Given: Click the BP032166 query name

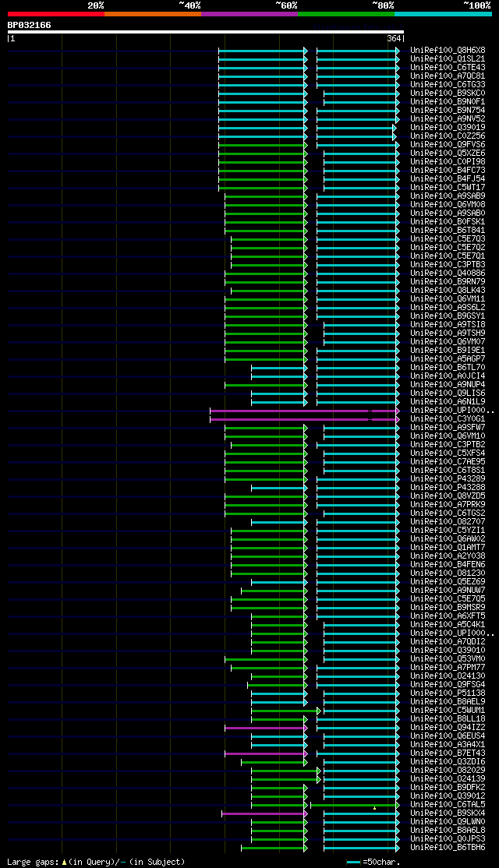Looking at the screenshot, I should [x=30, y=26].
